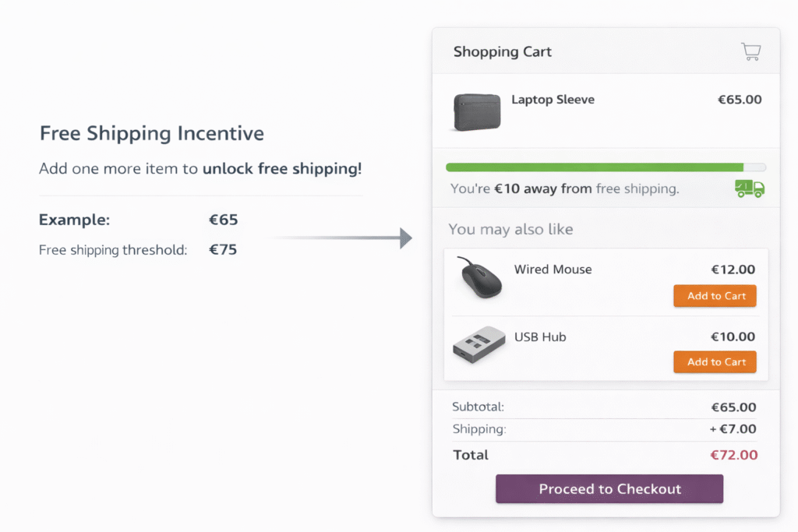This screenshot has height=532, width=798.
Task: Click the Wired Mouse product name
Action: [x=553, y=270]
